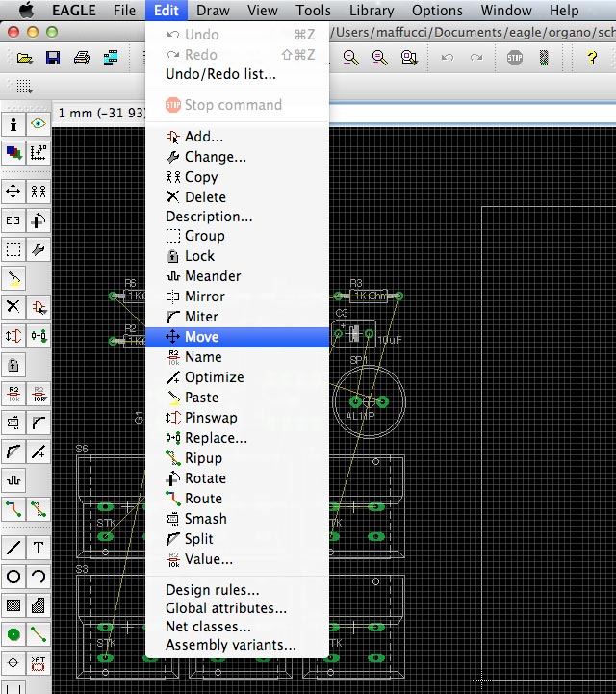Click the Ripup entry in Edit menu

pos(203,458)
